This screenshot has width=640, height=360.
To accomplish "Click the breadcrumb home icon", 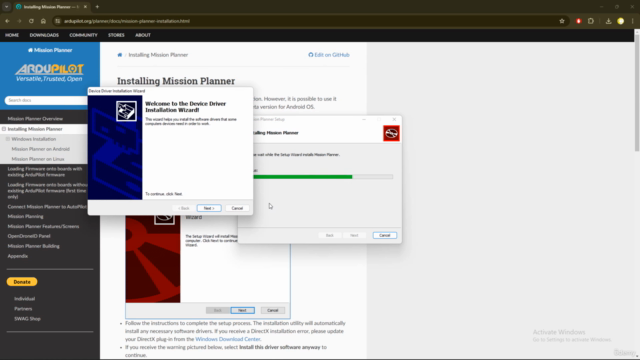I will (x=120, y=55).
